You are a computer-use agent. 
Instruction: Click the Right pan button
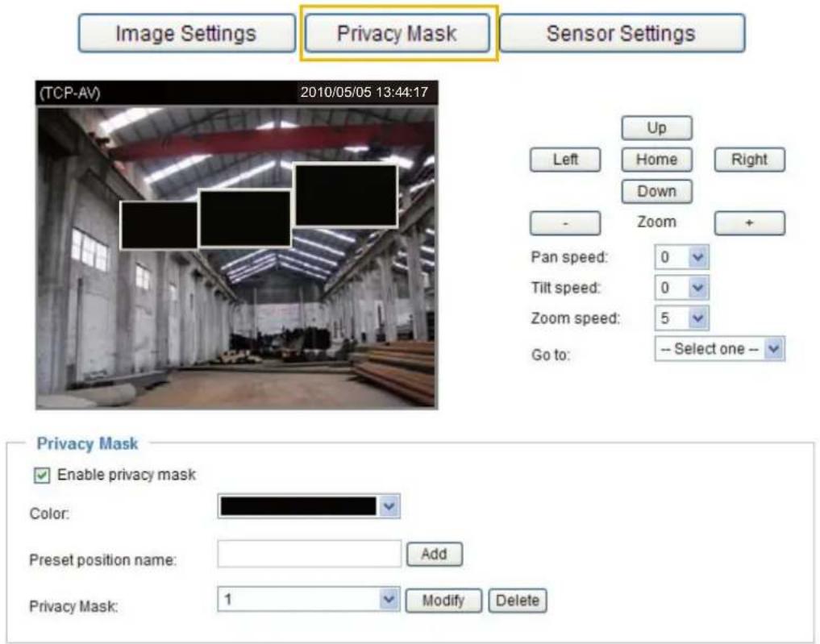click(749, 160)
